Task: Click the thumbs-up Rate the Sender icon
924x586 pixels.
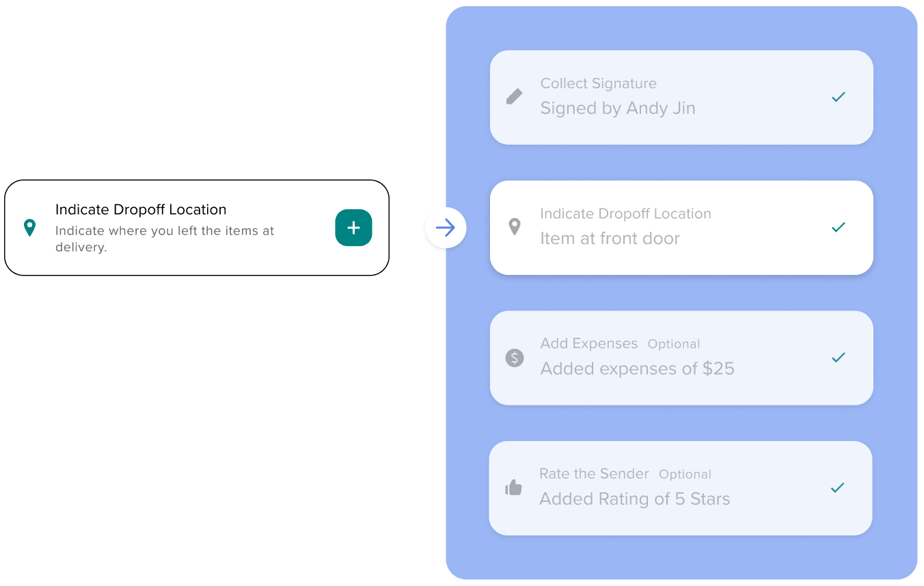Action: [x=513, y=488]
